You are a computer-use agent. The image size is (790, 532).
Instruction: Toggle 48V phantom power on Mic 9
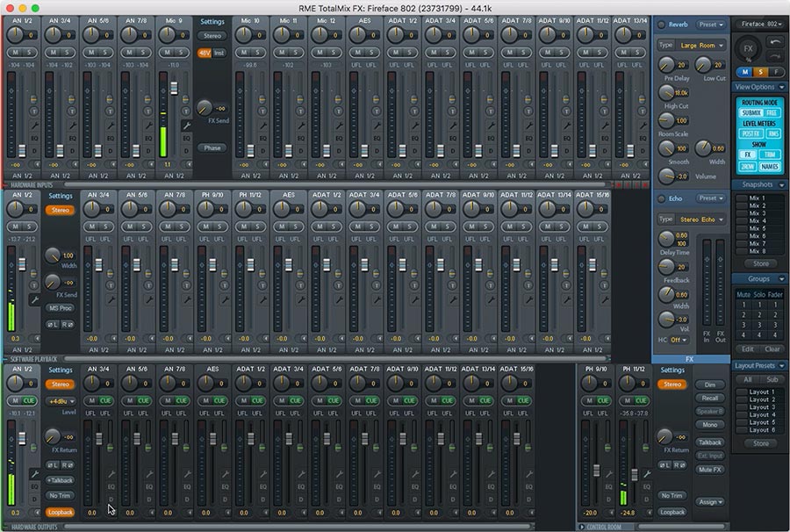pos(204,53)
